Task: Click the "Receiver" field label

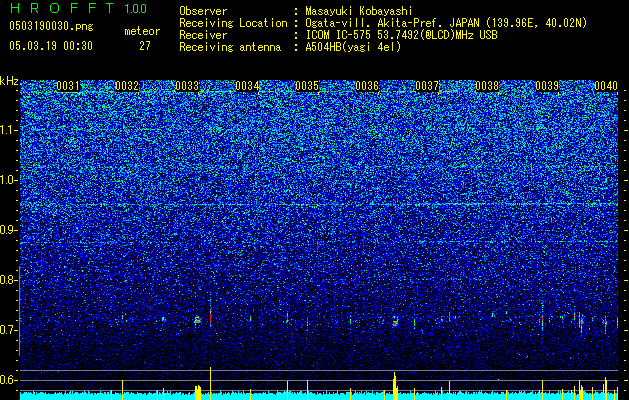Action: coord(203,35)
